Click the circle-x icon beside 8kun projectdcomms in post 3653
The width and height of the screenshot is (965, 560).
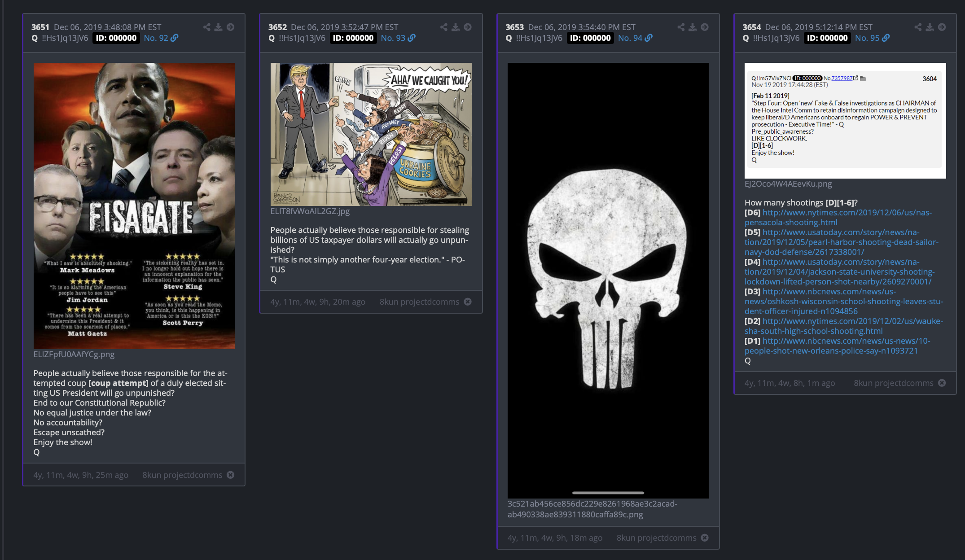(705, 538)
